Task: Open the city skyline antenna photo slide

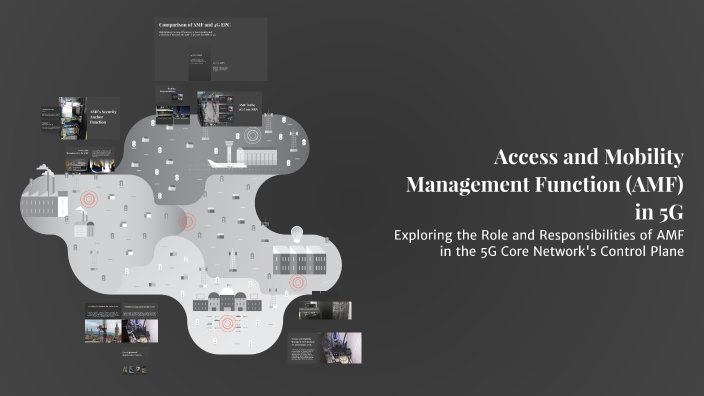Action: (x=103, y=323)
